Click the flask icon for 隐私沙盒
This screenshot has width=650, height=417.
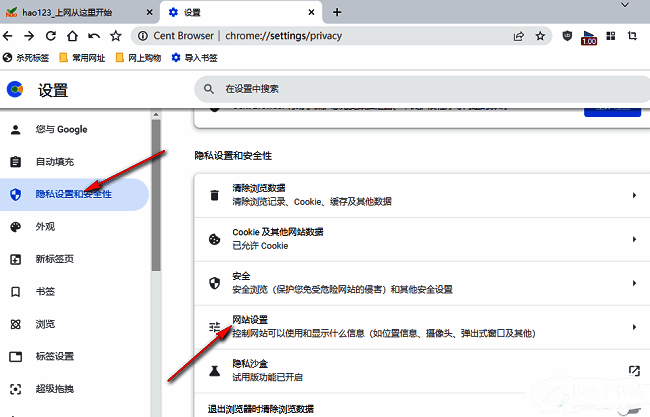coord(214,371)
